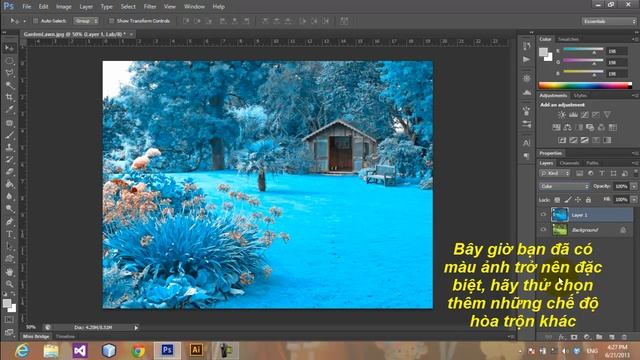Filter layers by type layers icon
The image size is (640, 360).
tap(602, 173)
